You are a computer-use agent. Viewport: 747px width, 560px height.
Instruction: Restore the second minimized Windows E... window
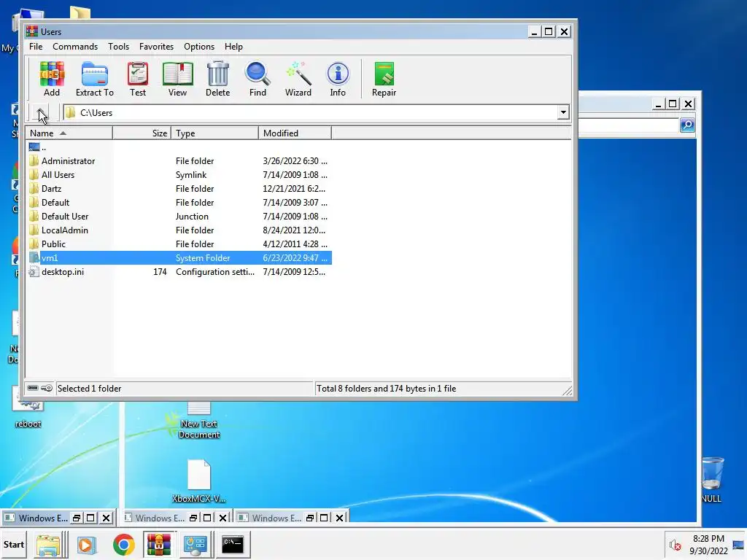click(x=193, y=518)
